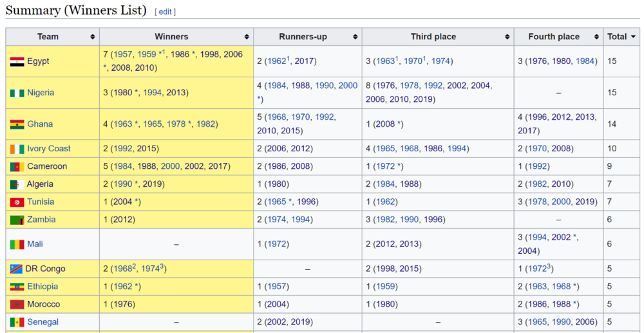Image resolution: width=644 pixels, height=333 pixels.
Task: Open Nigeria's 1988 runners-up year link
Action: pos(300,86)
